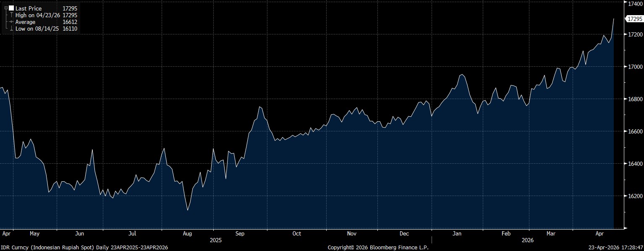Viewport: 644px width, 251px height.
Task: Click the Nov label on the time axis
Action: (x=352, y=233)
